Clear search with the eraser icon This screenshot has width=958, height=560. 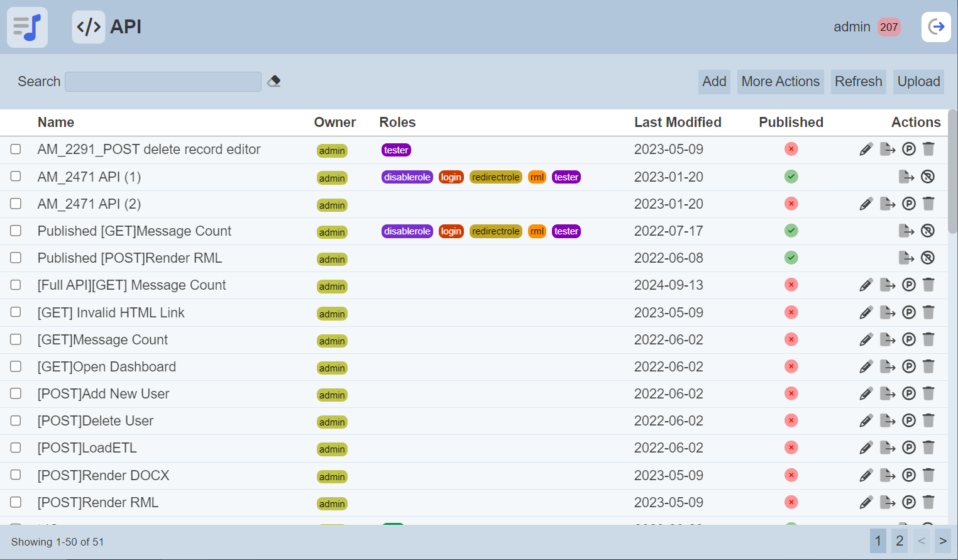(x=274, y=81)
